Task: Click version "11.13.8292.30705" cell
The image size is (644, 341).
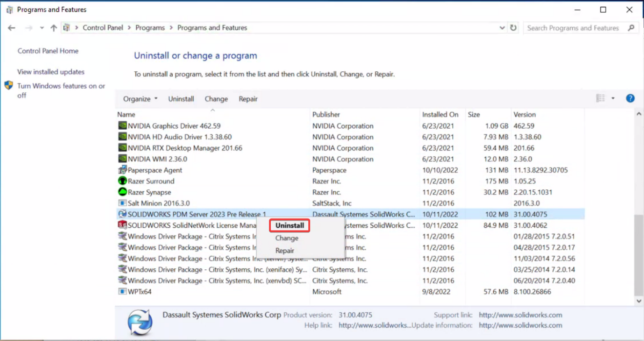Action: click(x=541, y=170)
